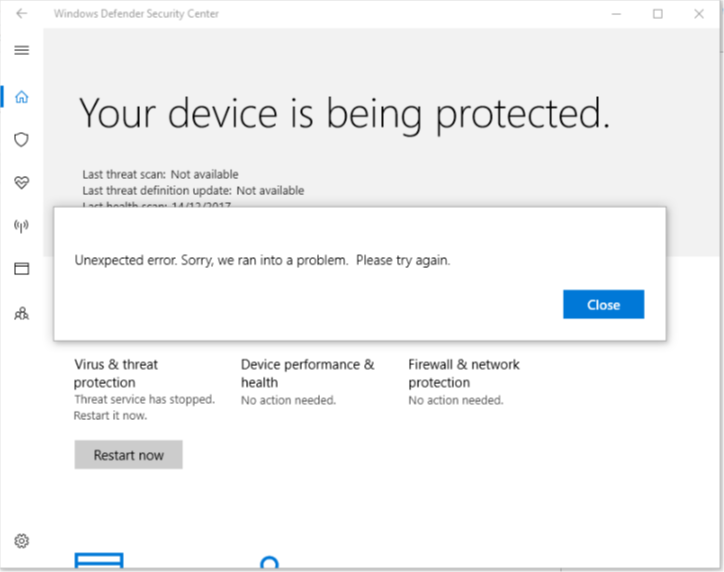Open the Virus & threat protection tile
The image size is (724, 572).
(x=116, y=373)
